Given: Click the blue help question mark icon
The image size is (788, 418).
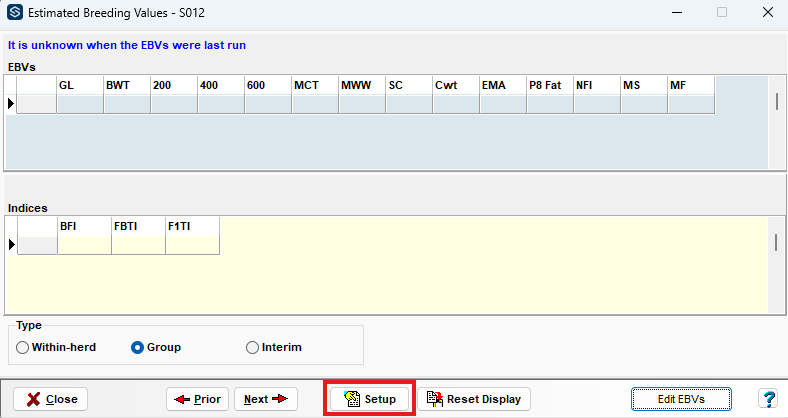Looking at the screenshot, I should click(x=767, y=398).
